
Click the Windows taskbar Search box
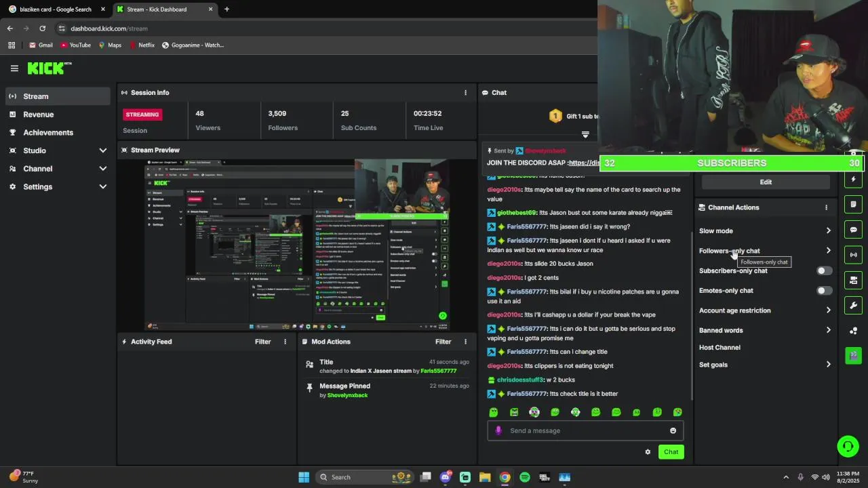coord(366,477)
